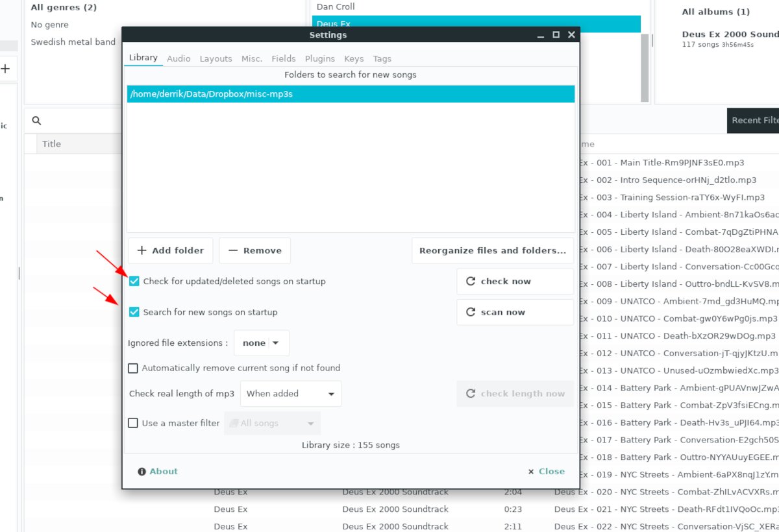This screenshot has width=779, height=532.
Task: Close Settings with the title bar X
Action: point(571,35)
